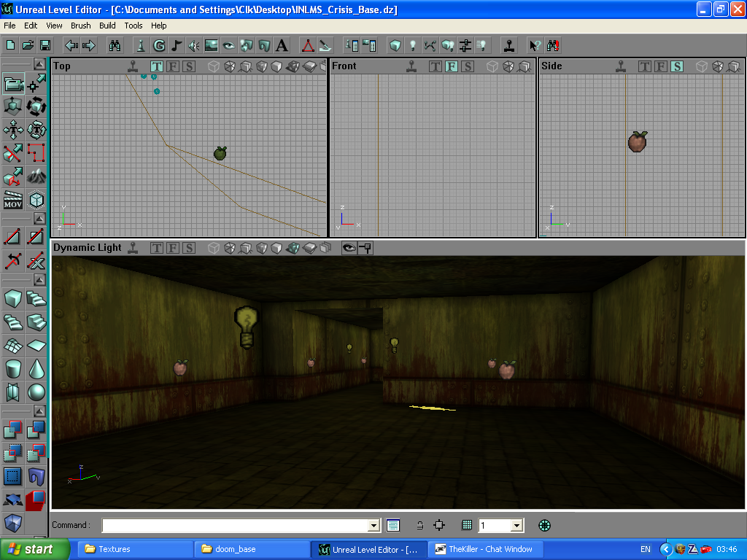Open the Build menu

tap(107, 26)
